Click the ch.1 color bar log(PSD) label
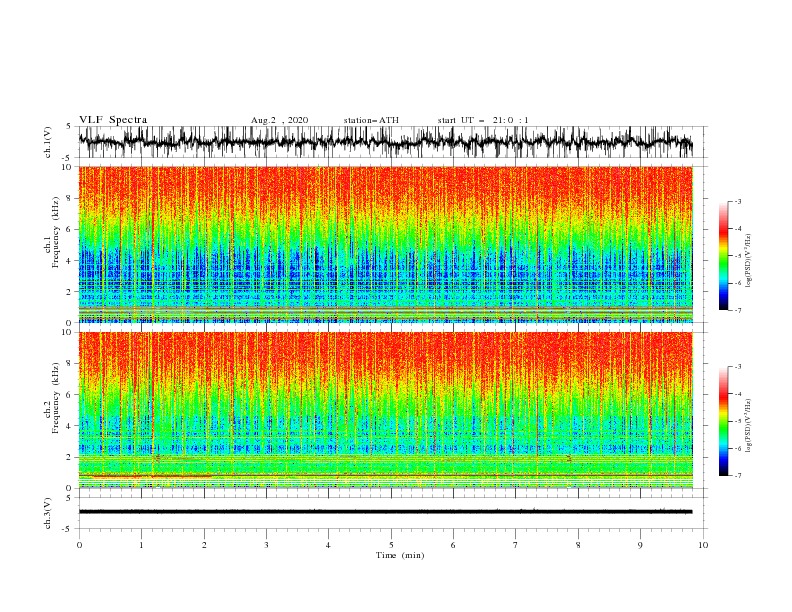Viewport: 792px width, 612px height. pyautogui.click(x=748, y=261)
